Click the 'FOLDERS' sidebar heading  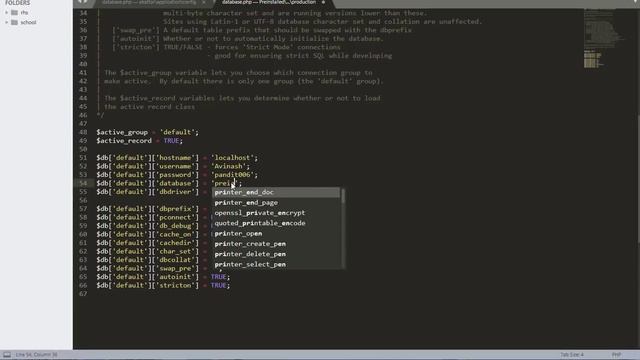tap(18, 3)
